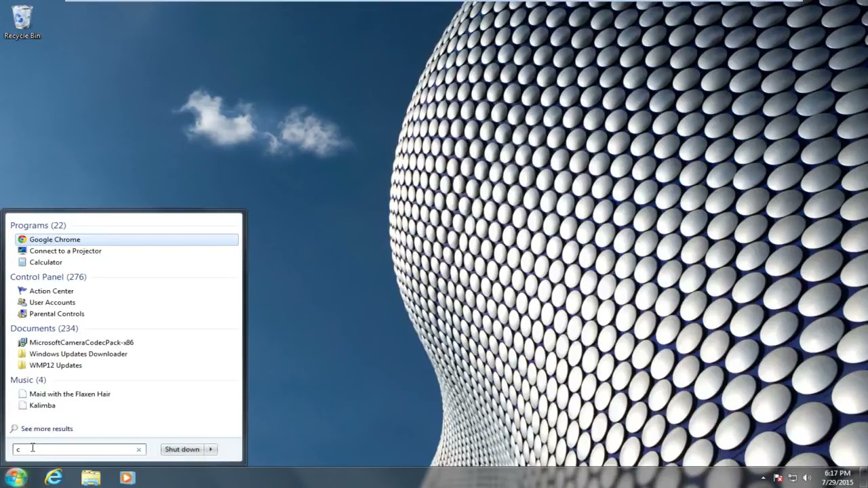Open the Recycle Bin desktop icon
The width and height of the screenshot is (868, 488).
(22, 22)
